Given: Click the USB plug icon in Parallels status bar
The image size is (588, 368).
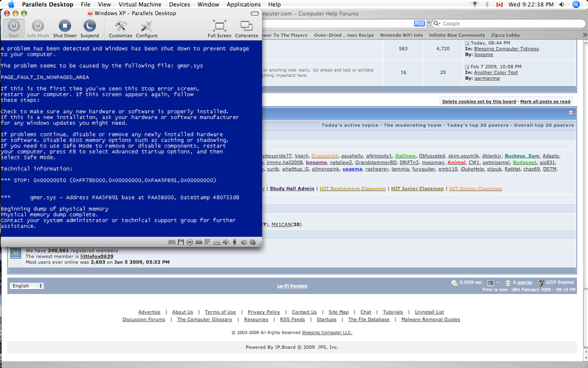Looking at the screenshot, I should click(235, 242).
